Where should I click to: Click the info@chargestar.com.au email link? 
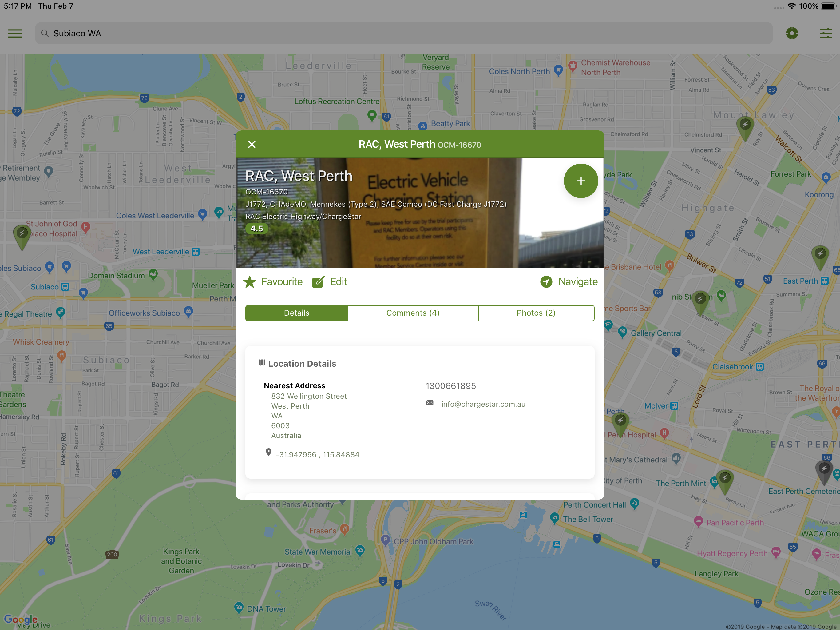click(483, 404)
